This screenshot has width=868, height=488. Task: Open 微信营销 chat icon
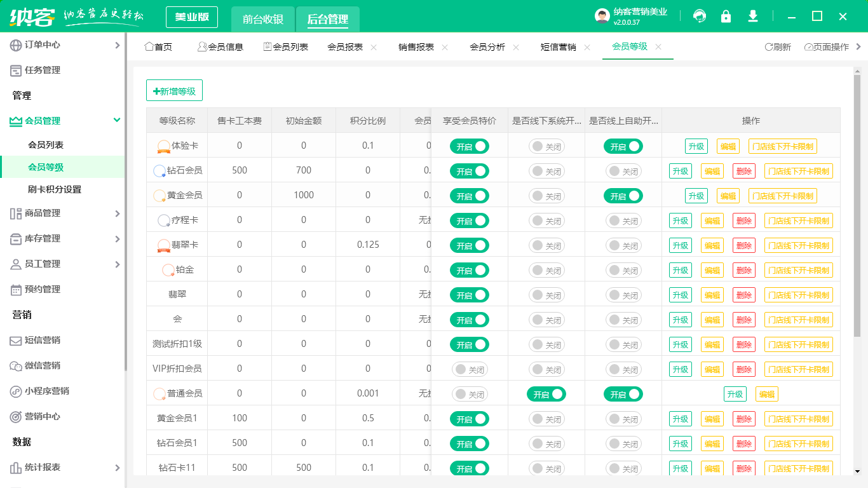[16, 366]
